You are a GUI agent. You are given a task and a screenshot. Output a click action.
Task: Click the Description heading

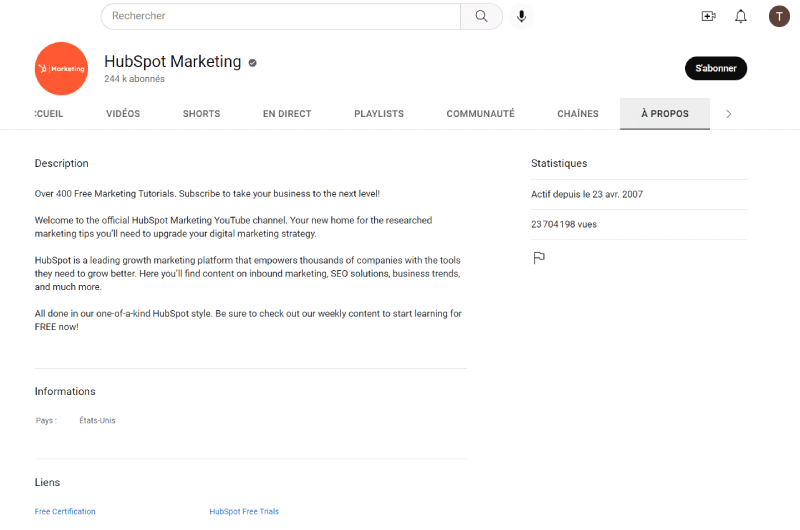[61, 163]
